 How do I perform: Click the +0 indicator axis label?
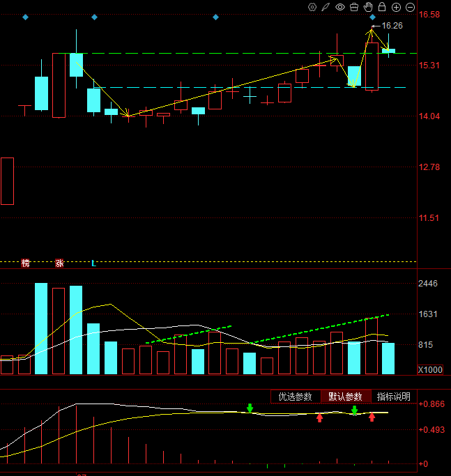point(423,464)
